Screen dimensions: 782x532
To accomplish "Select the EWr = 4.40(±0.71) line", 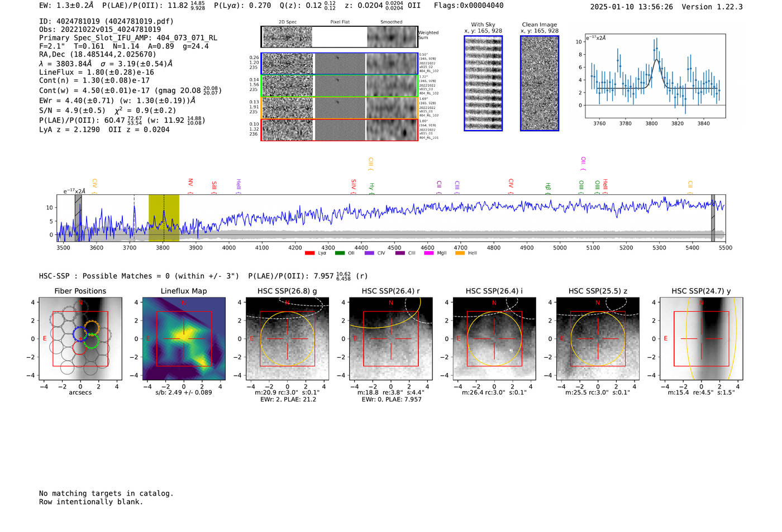I will tap(117, 100).
